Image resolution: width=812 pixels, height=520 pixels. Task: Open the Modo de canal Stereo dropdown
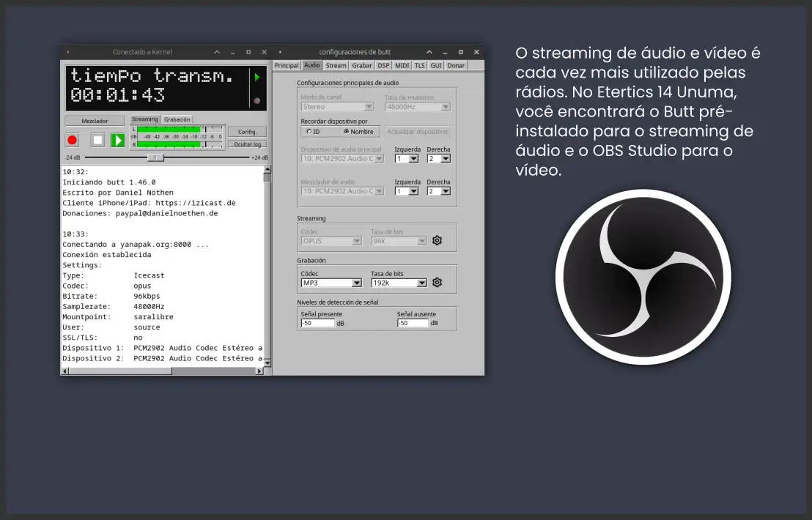tap(337, 107)
